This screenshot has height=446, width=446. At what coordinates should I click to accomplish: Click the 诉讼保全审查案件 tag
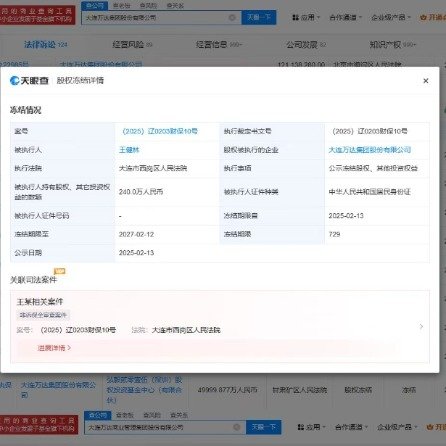coord(43,315)
